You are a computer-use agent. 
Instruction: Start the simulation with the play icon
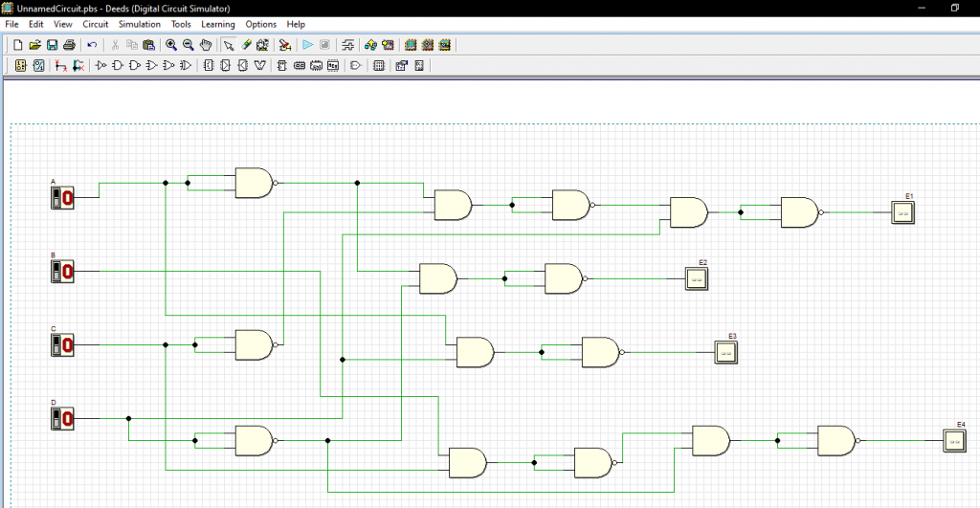pos(308,45)
